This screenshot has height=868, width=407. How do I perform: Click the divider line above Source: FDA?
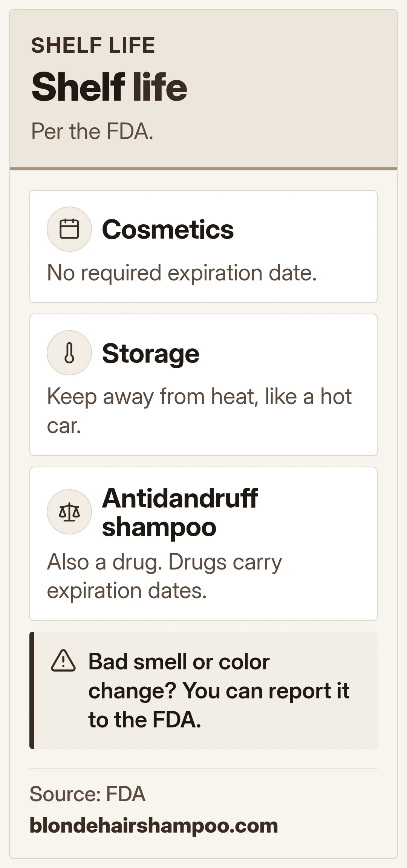point(203,768)
